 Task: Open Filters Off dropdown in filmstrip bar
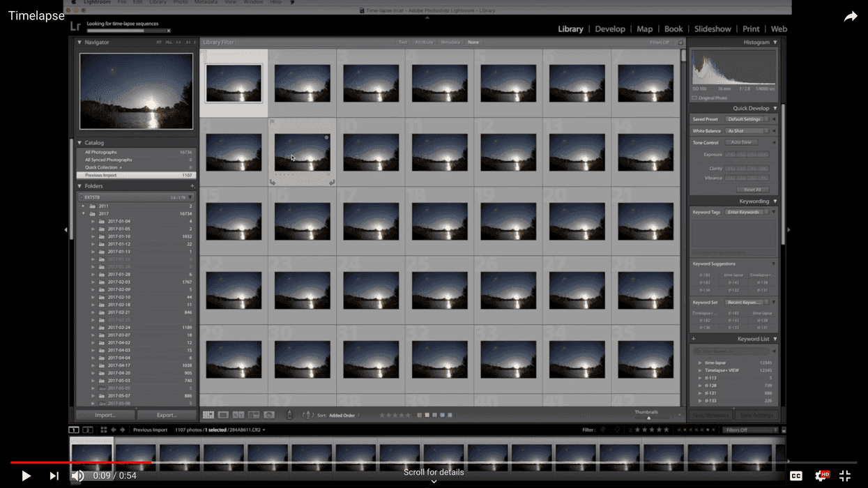749,430
